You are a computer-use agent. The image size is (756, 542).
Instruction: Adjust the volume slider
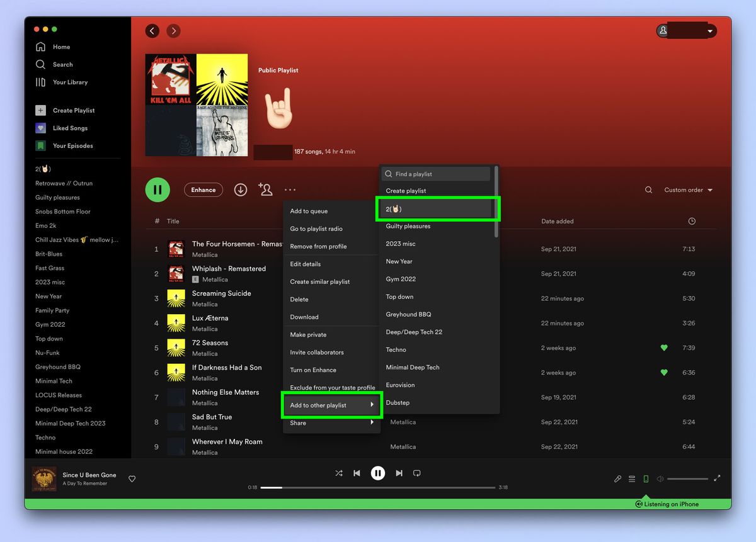[x=687, y=479]
